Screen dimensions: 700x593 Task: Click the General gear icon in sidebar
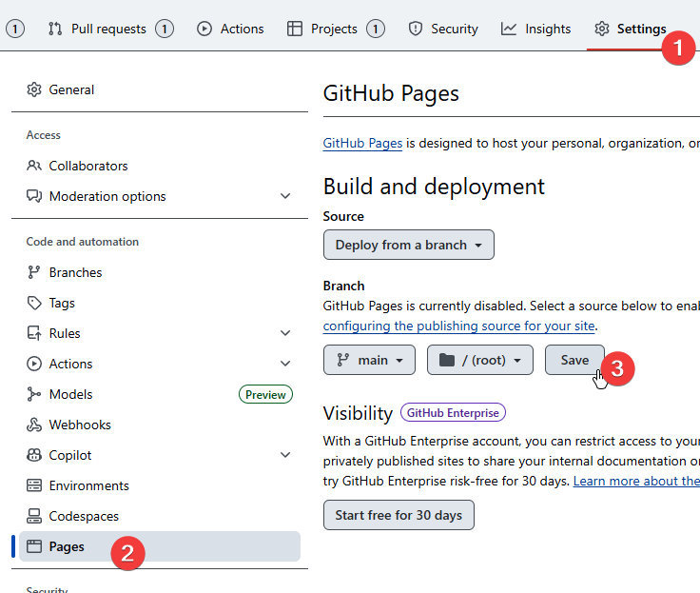coord(34,89)
